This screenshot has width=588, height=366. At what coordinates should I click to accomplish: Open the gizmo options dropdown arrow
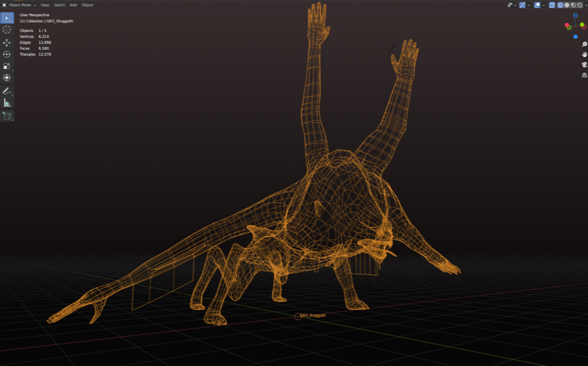coord(529,5)
